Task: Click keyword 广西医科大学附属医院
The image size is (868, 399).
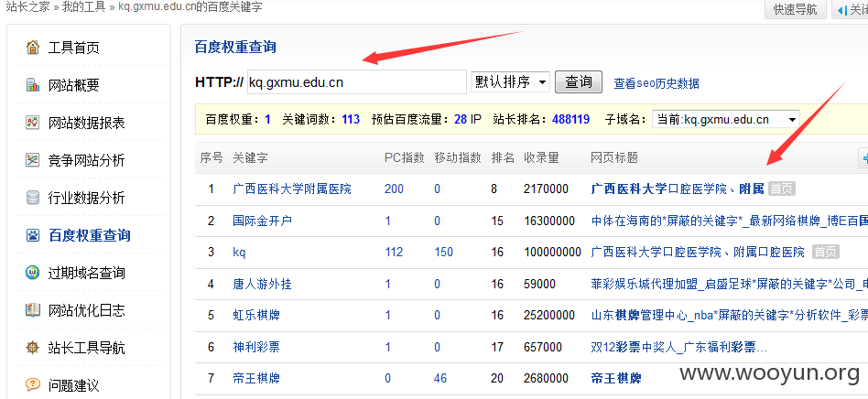Action: (292, 189)
